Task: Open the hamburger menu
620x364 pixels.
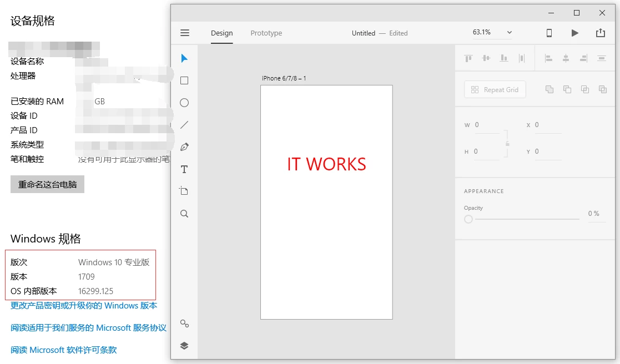Action: (x=185, y=33)
